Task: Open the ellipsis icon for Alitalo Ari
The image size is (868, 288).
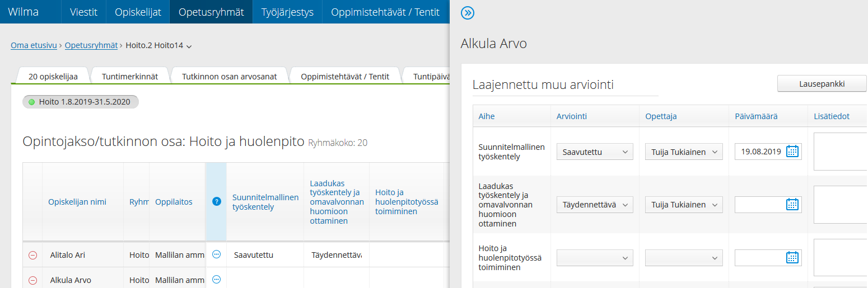Action: coord(217,254)
